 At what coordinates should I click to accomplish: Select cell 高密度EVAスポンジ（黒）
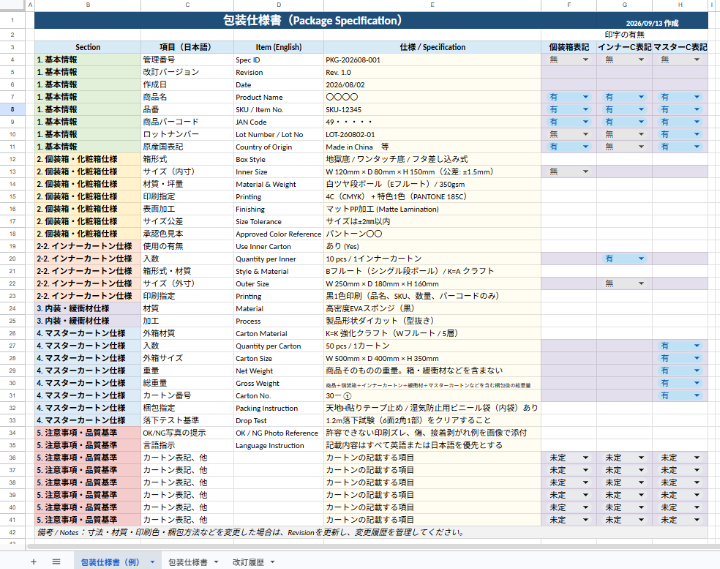coord(432,308)
